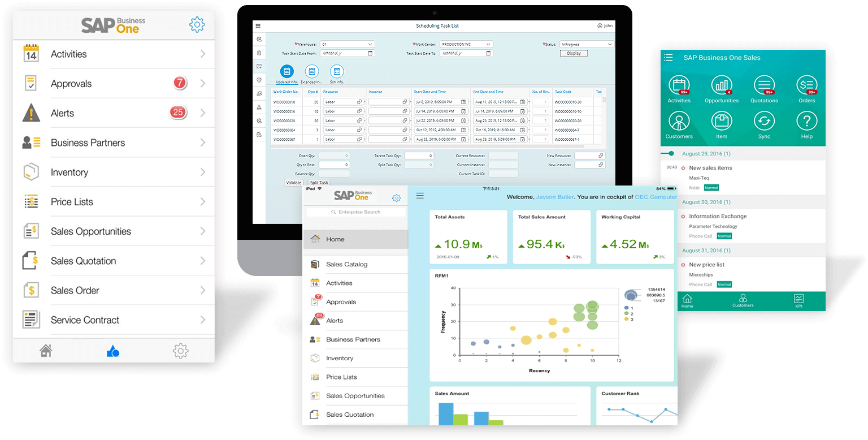Click Extended Info round icon in Scheduling window
868x440 pixels.
[312, 71]
